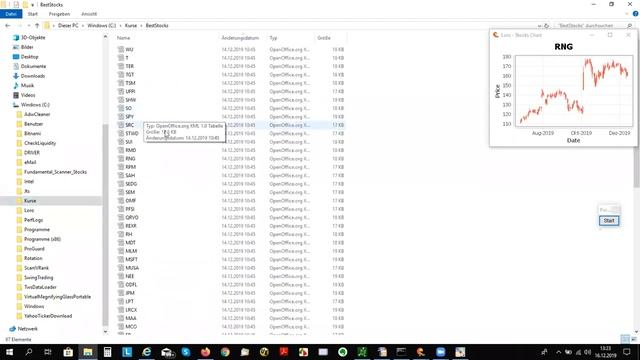
Task: Click Start button in small window
Action: click(x=609, y=220)
